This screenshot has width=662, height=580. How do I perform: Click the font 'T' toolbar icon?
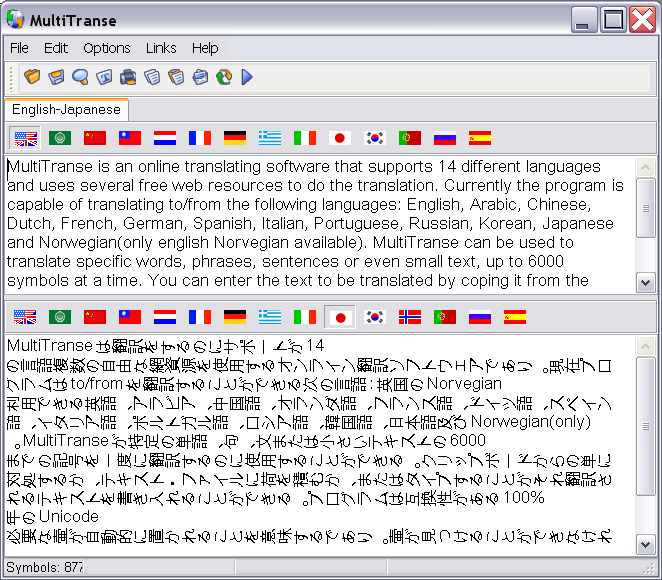[x=104, y=77]
